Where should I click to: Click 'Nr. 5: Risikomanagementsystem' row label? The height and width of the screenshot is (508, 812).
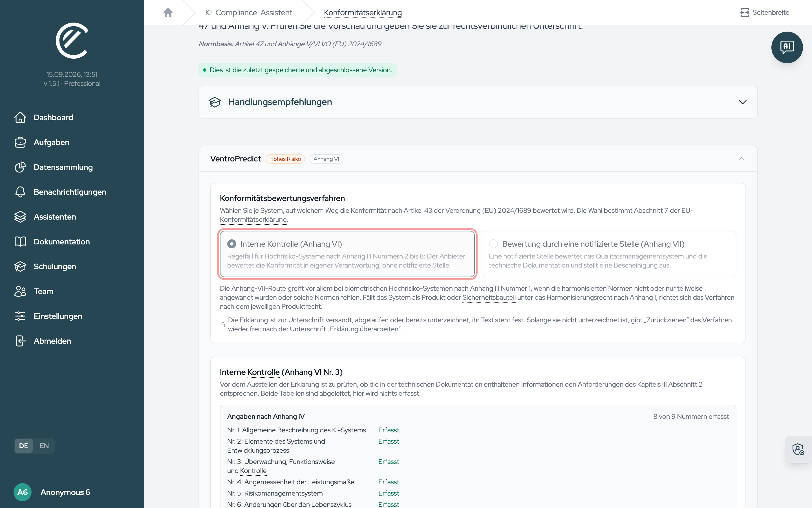[x=275, y=494]
